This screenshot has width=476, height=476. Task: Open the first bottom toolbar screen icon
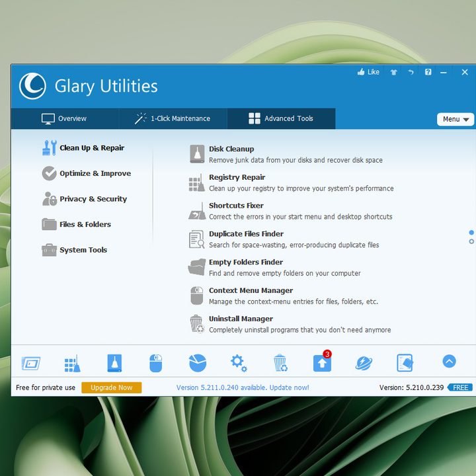pos(31,363)
